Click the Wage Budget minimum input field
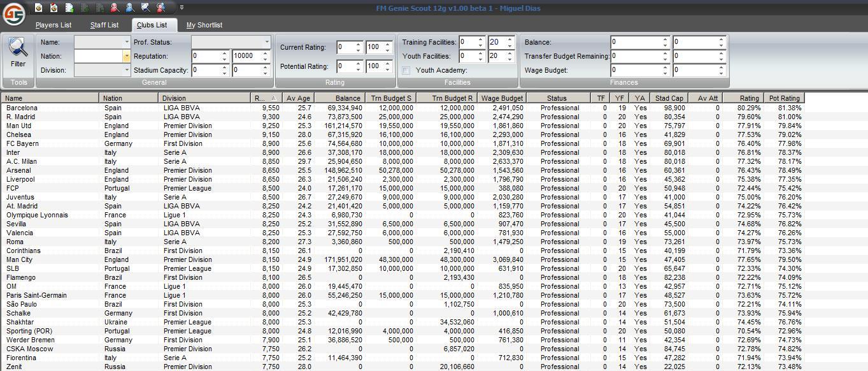Viewport: 868px width, 371px height. point(636,70)
